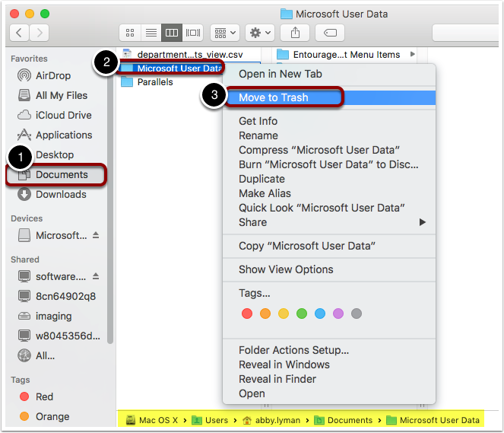Select shared computer w8045356d

(x=68, y=336)
